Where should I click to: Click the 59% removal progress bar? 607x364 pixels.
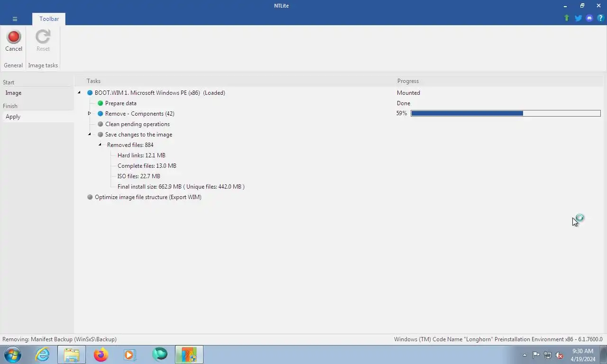pyautogui.click(x=506, y=113)
